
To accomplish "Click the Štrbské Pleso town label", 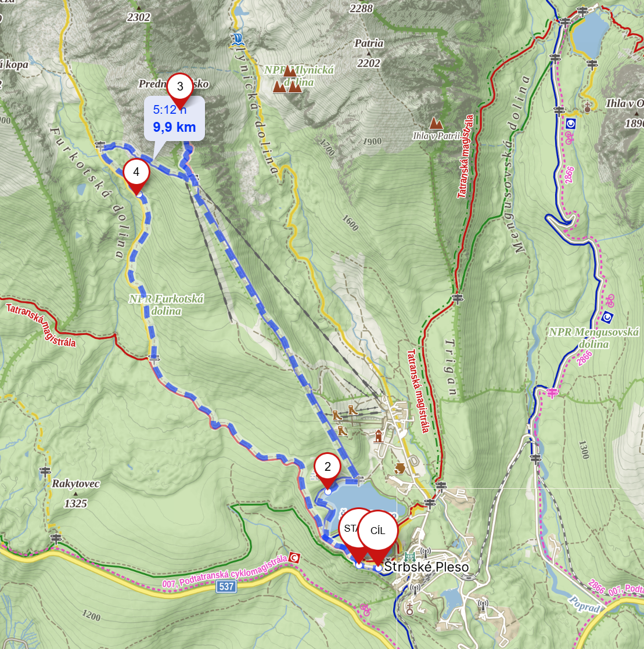I will pyautogui.click(x=427, y=567).
